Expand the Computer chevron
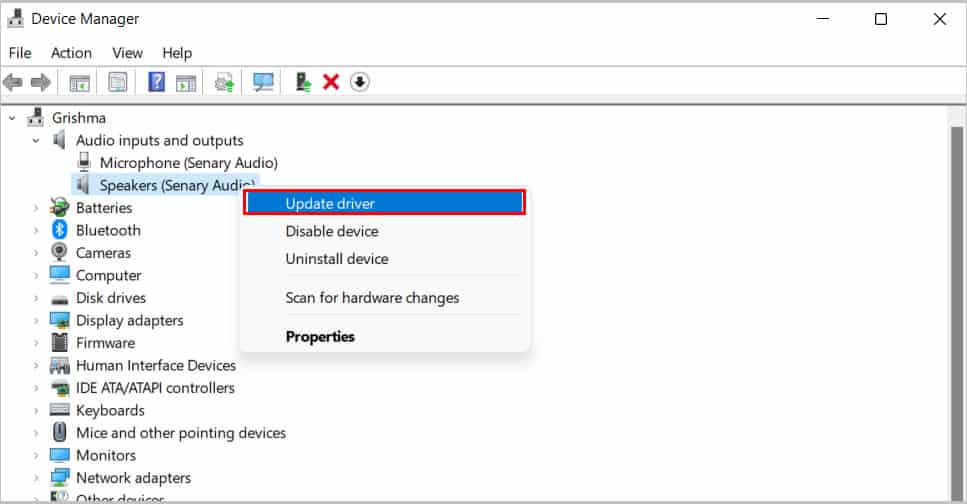967x504 pixels. point(36,276)
